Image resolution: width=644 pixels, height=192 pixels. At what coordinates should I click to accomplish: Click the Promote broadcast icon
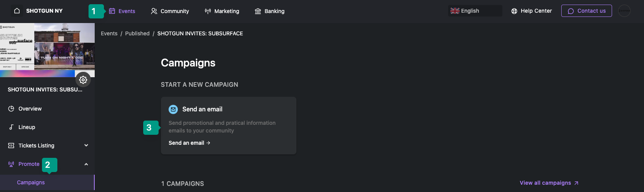click(11, 164)
